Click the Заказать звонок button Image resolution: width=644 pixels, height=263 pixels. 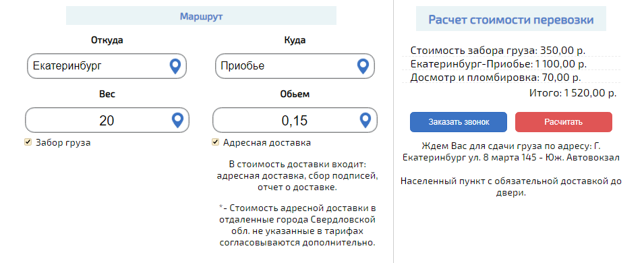coord(459,122)
